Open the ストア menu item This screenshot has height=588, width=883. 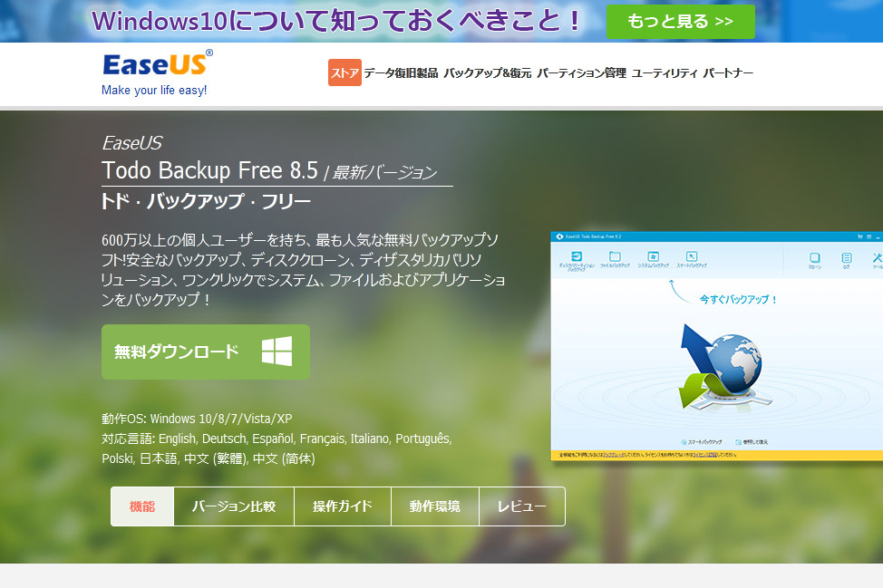click(x=344, y=72)
